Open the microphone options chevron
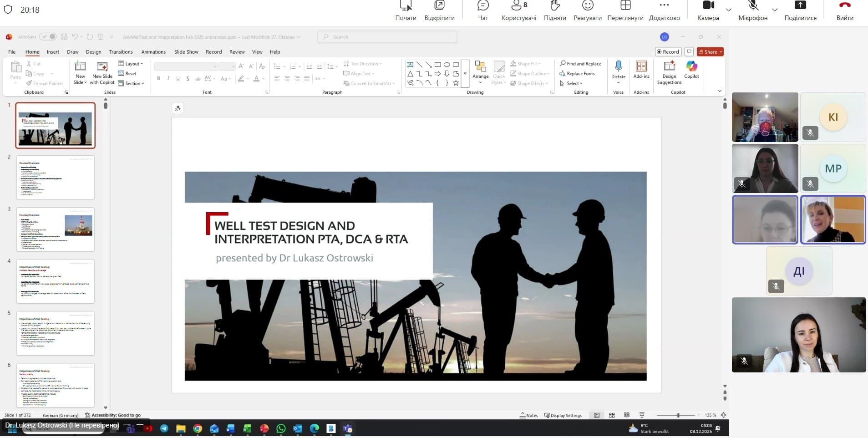868x438 pixels. coord(774,10)
